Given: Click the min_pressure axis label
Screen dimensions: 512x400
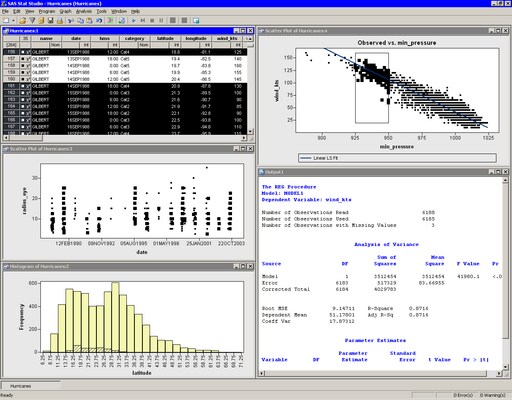Looking at the screenshot, I should point(397,147).
